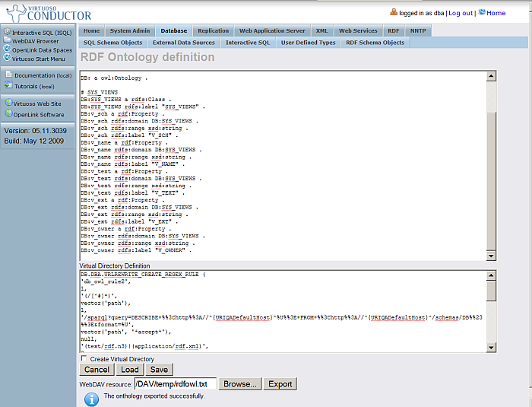Switch to the Web Services tab
The height and width of the screenshot is (407, 532).
pyautogui.click(x=358, y=30)
